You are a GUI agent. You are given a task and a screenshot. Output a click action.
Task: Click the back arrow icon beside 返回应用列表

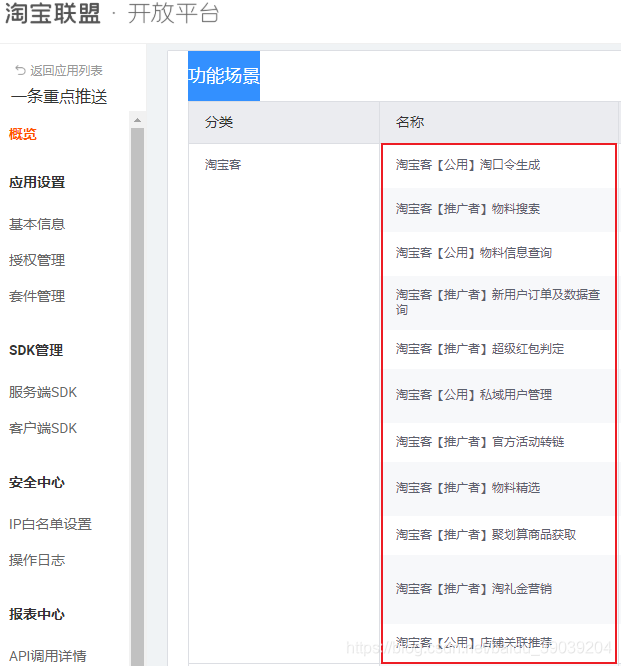(x=20, y=70)
